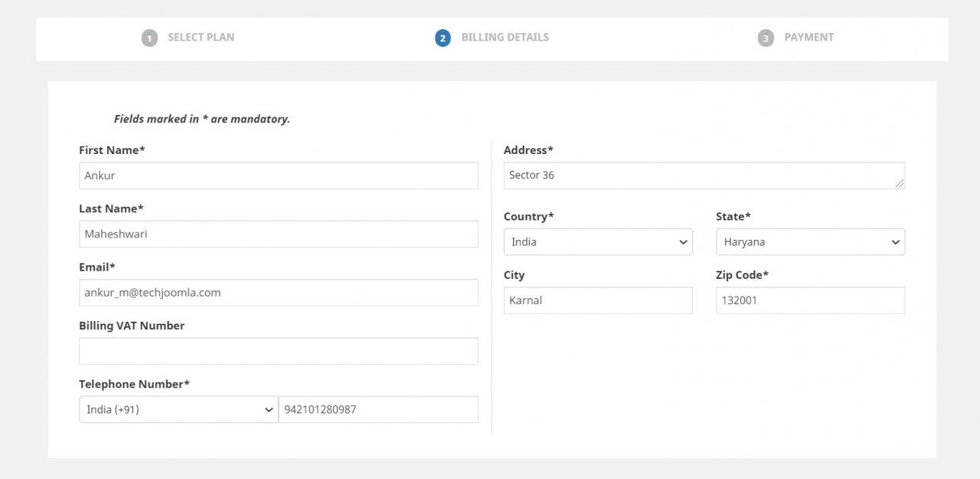980x479 pixels.
Task: Select the empty Billing VAT Number field
Action: click(x=278, y=351)
